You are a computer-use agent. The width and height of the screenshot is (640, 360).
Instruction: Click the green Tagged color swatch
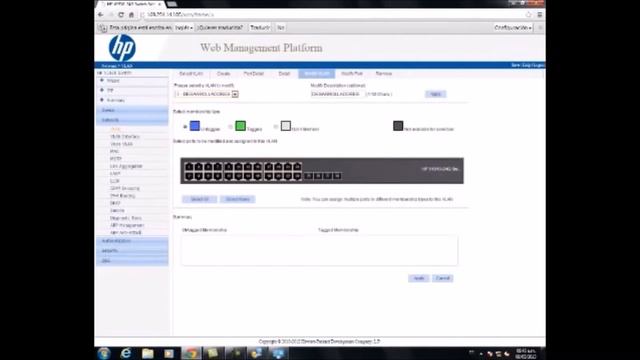tap(240, 126)
